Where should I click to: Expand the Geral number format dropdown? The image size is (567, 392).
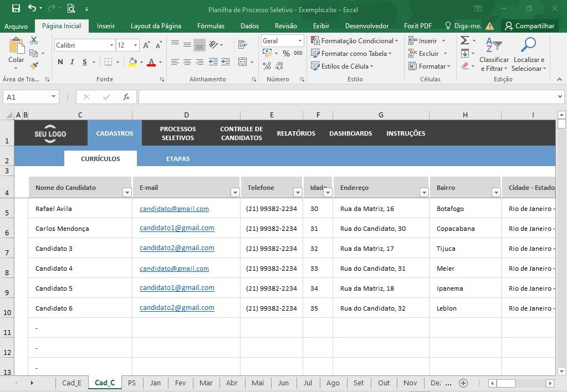(x=300, y=40)
